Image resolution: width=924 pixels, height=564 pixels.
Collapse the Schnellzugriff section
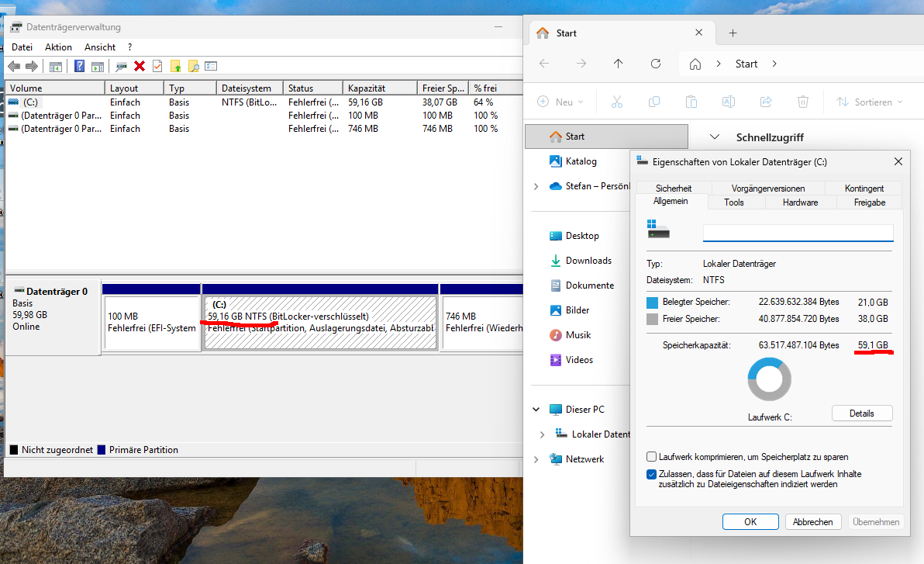click(x=715, y=137)
